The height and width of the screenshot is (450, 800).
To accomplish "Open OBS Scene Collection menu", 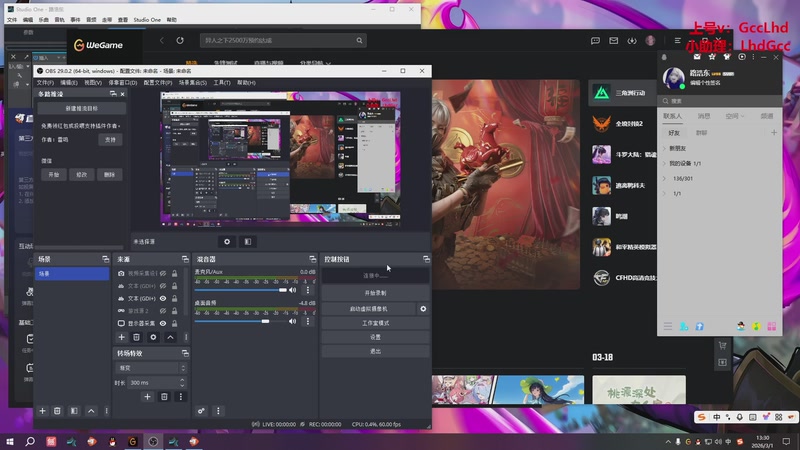I will point(192,83).
